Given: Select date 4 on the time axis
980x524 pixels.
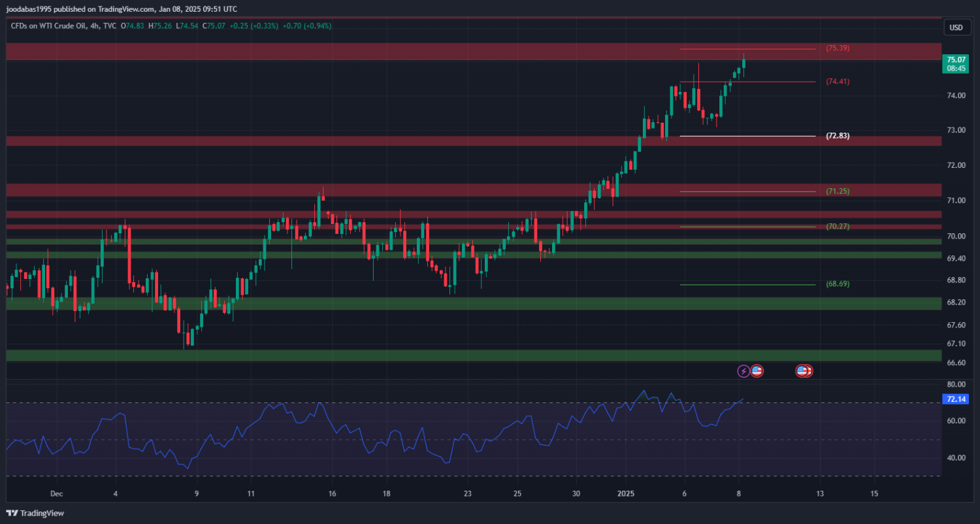Looking at the screenshot, I should (x=115, y=494).
